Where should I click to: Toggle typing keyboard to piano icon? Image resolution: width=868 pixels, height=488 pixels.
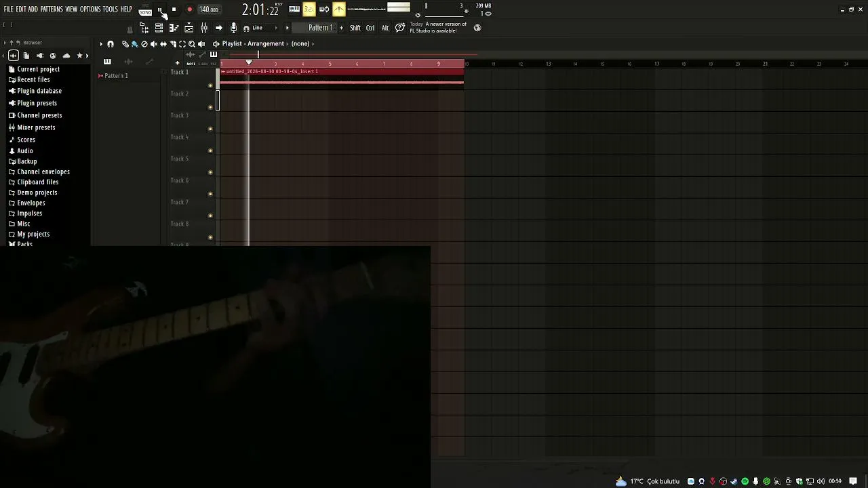(294, 9)
